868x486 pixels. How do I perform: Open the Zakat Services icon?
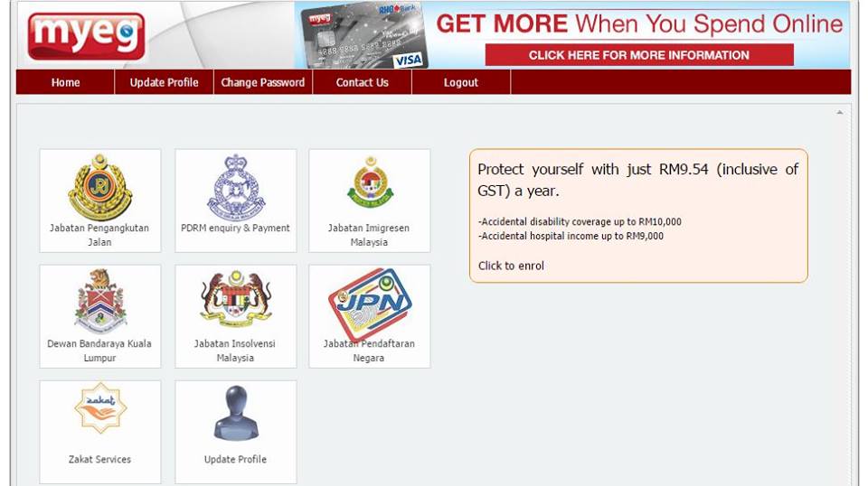[100, 408]
